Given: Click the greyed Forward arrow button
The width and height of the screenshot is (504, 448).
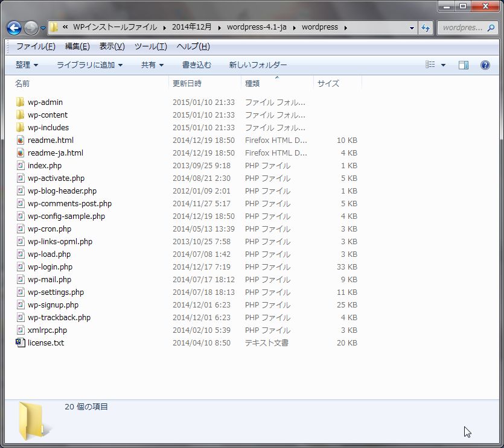Looking at the screenshot, I should point(31,28).
